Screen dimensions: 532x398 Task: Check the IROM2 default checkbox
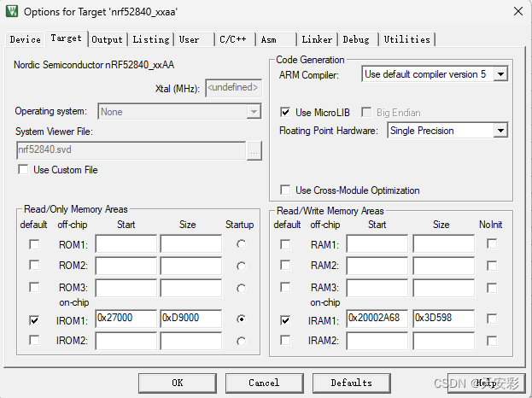tap(34, 340)
